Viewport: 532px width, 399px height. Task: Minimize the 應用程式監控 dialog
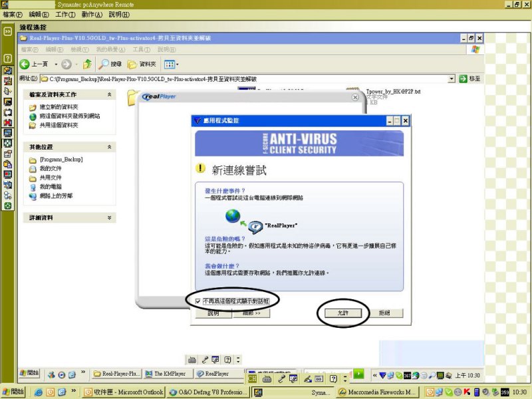390,121
